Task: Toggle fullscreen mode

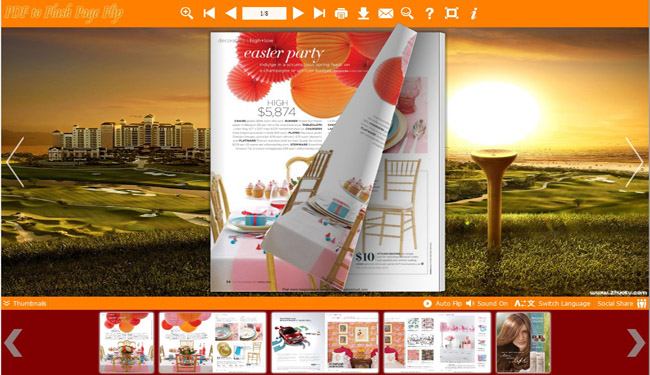Action: [451, 13]
